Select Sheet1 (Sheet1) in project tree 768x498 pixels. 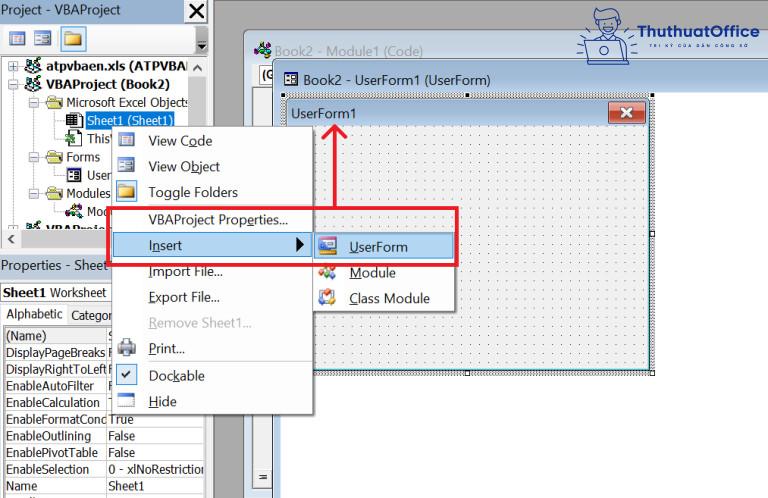(x=130, y=120)
